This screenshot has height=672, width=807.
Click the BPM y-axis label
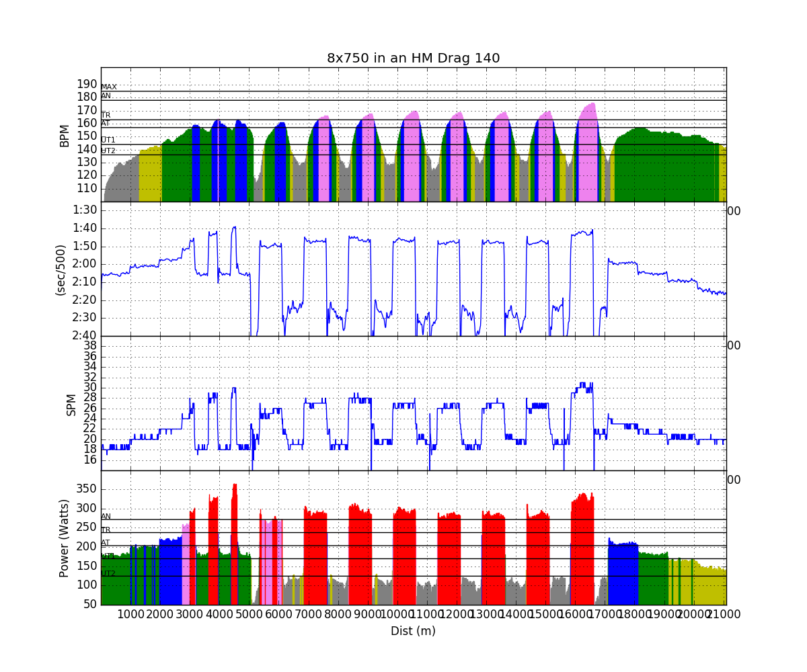[65, 135]
